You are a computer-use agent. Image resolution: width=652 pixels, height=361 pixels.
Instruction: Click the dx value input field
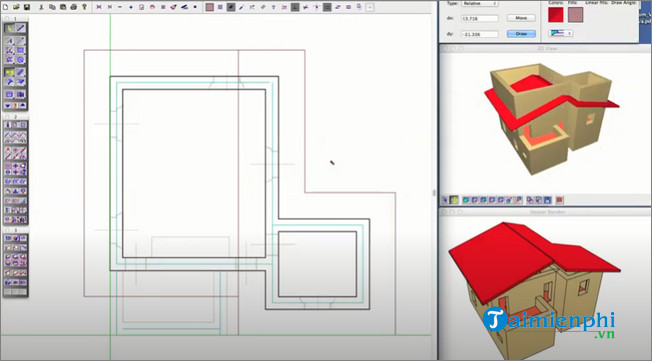479,19
